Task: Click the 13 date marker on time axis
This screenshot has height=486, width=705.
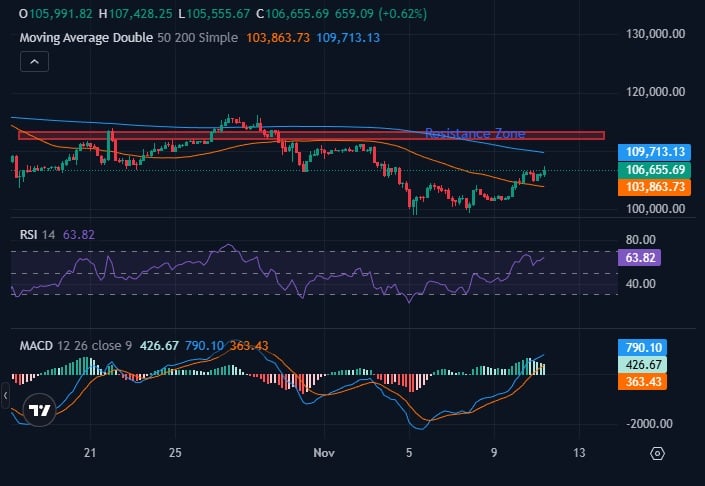Action: pos(578,453)
